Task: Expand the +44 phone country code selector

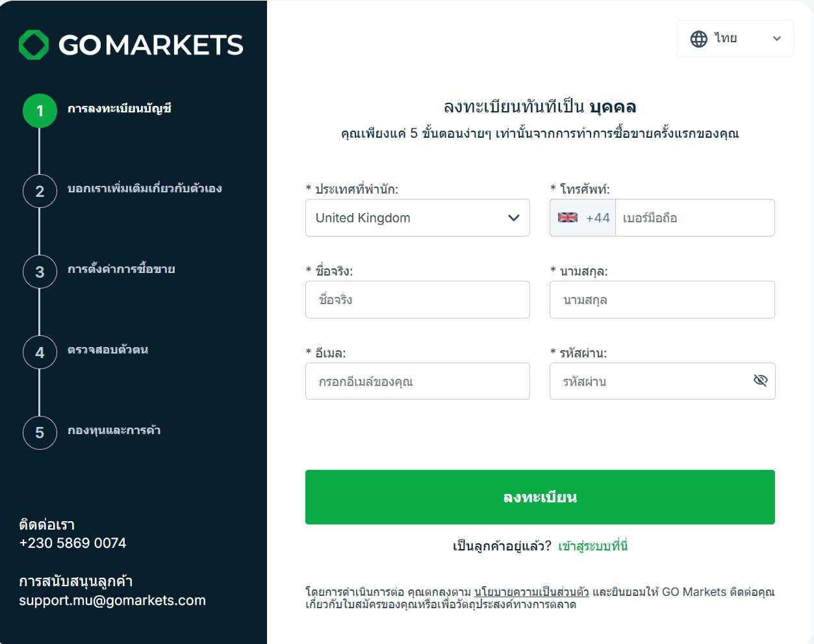Action: pyautogui.click(x=582, y=218)
